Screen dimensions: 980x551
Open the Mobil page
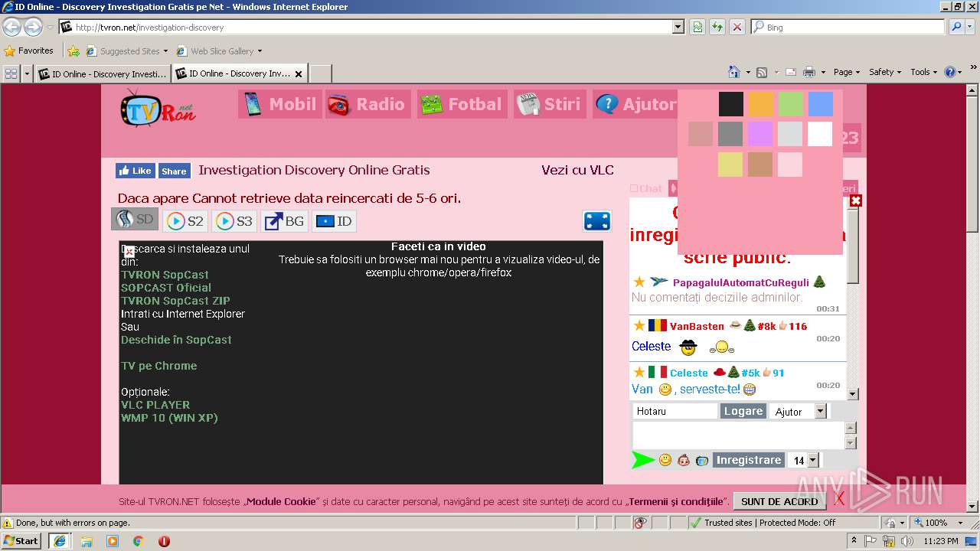point(279,104)
